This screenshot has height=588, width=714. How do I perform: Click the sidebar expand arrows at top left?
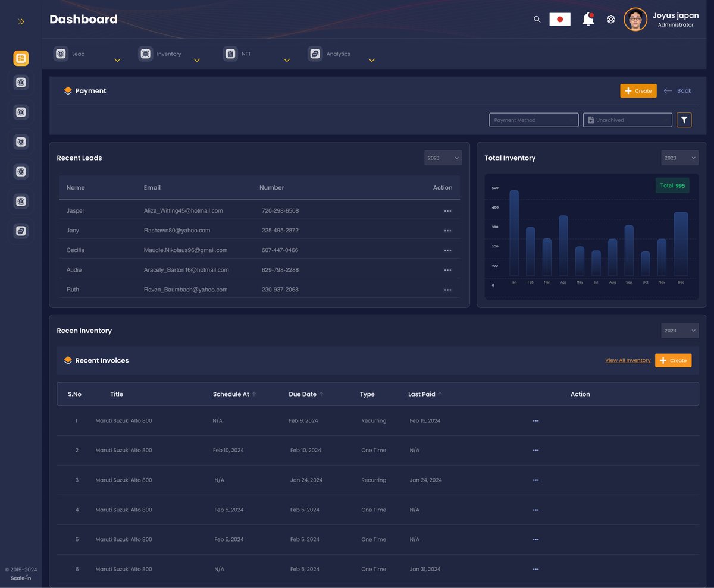tap(21, 21)
